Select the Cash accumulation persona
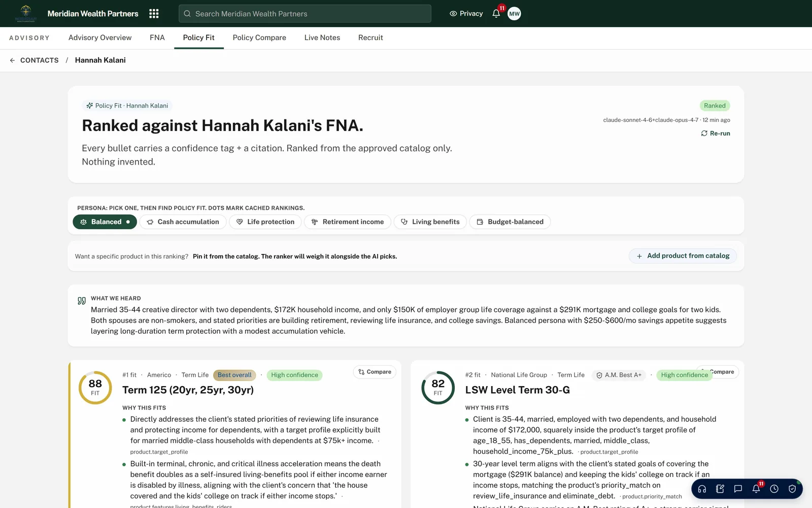812x508 pixels. click(x=183, y=222)
